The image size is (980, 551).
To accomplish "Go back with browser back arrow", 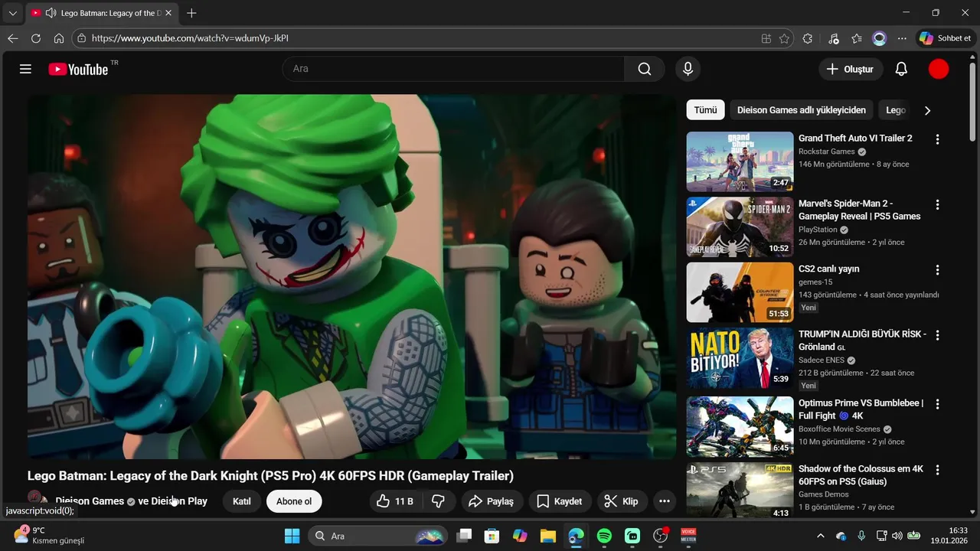I will tap(12, 38).
